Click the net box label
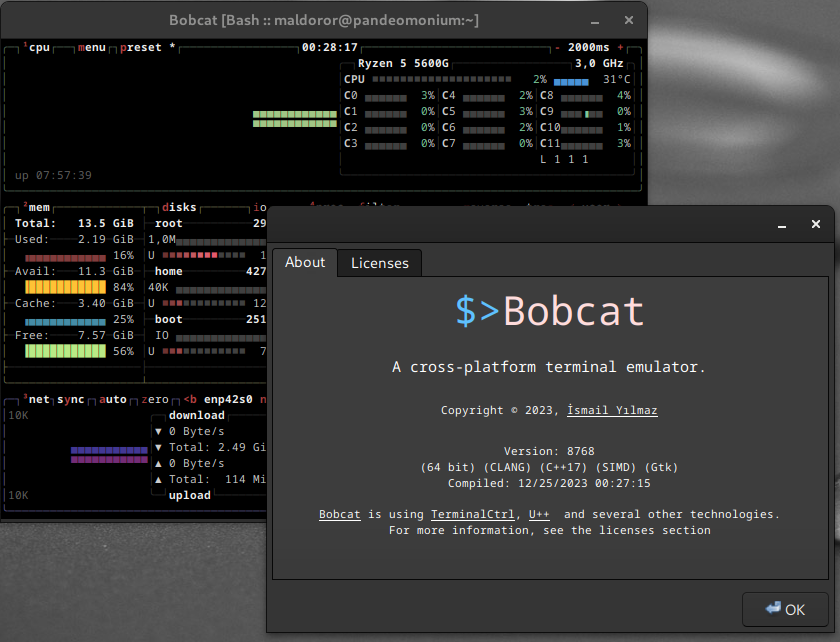This screenshot has height=642, width=840. (x=39, y=399)
